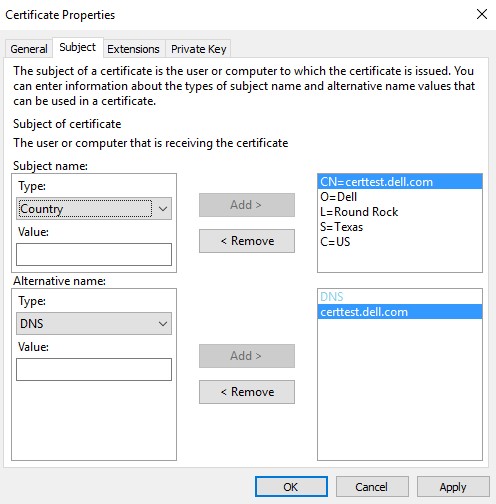Select certtest.dell.com in alternative name list

pos(400,312)
